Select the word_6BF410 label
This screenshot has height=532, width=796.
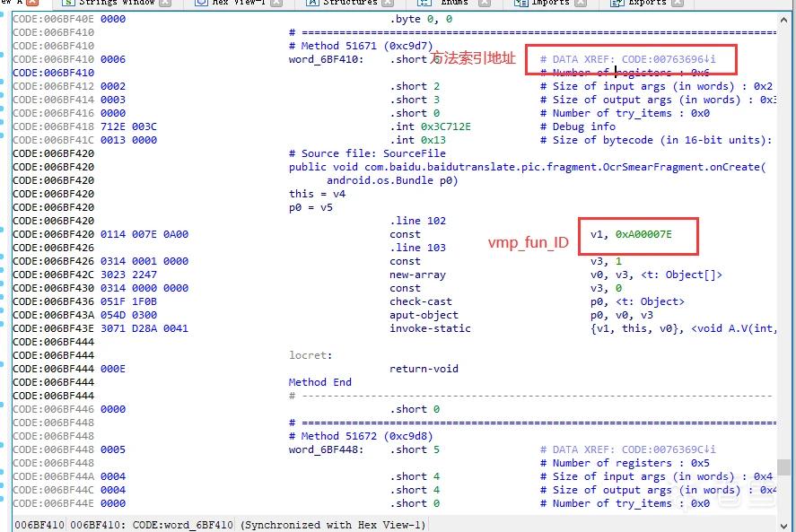coord(326,59)
